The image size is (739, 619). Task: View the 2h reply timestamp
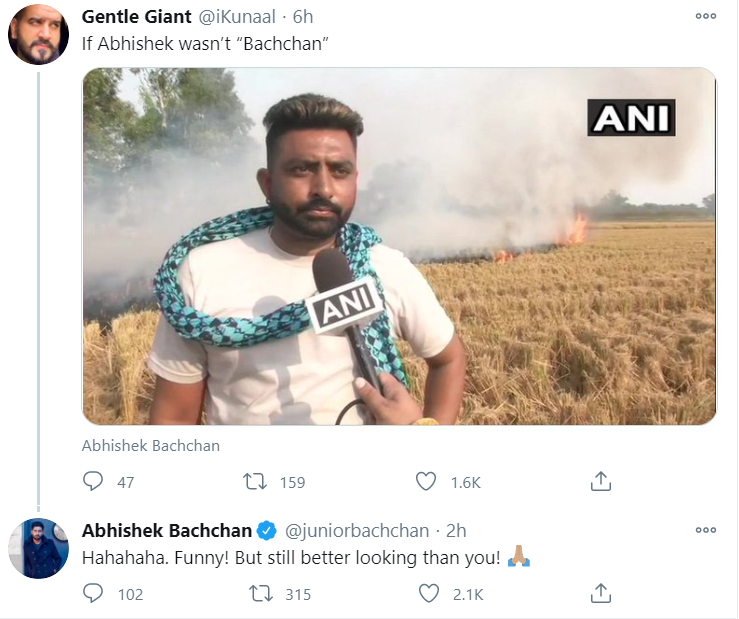(x=456, y=530)
